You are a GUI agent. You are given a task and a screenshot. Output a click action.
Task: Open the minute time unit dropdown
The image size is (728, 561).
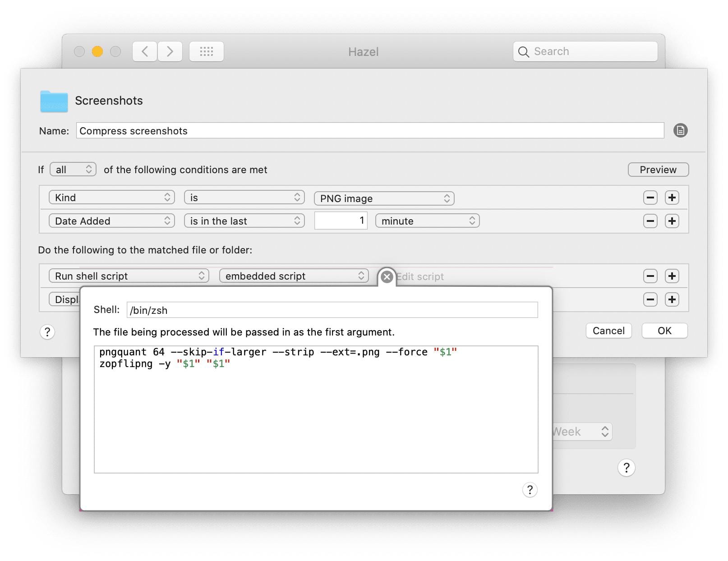click(428, 221)
